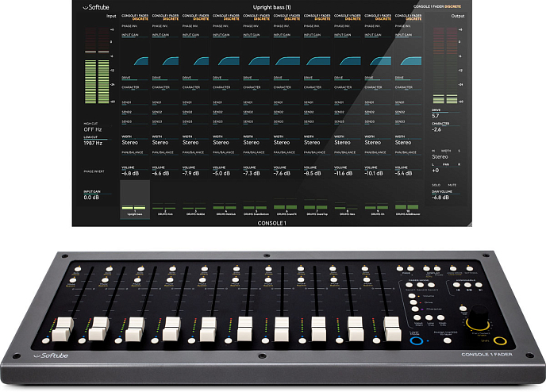Adjust the Drive slider on the track 1 strip
546x392 pixels.
tap(136, 79)
